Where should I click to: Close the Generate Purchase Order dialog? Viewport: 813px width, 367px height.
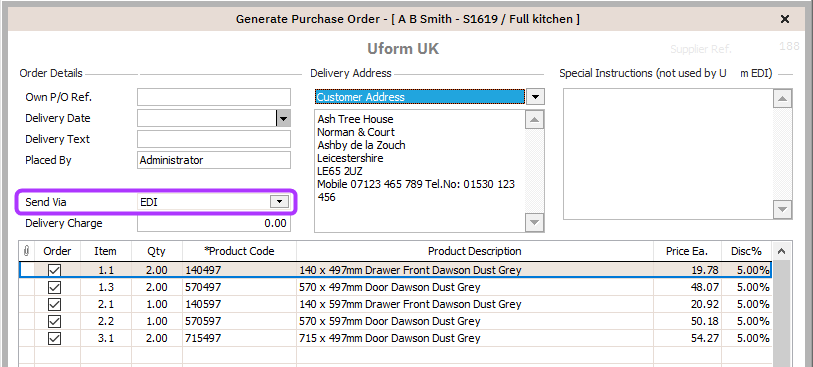coord(785,19)
